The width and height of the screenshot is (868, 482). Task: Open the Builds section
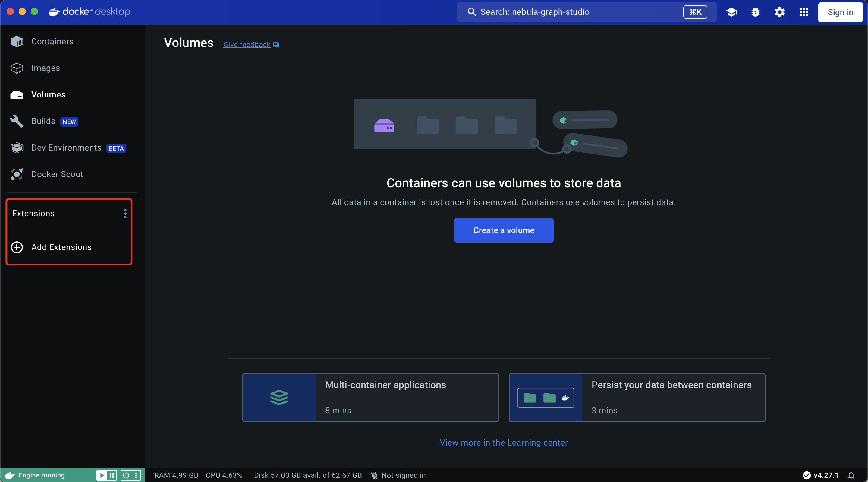pyautogui.click(x=43, y=121)
